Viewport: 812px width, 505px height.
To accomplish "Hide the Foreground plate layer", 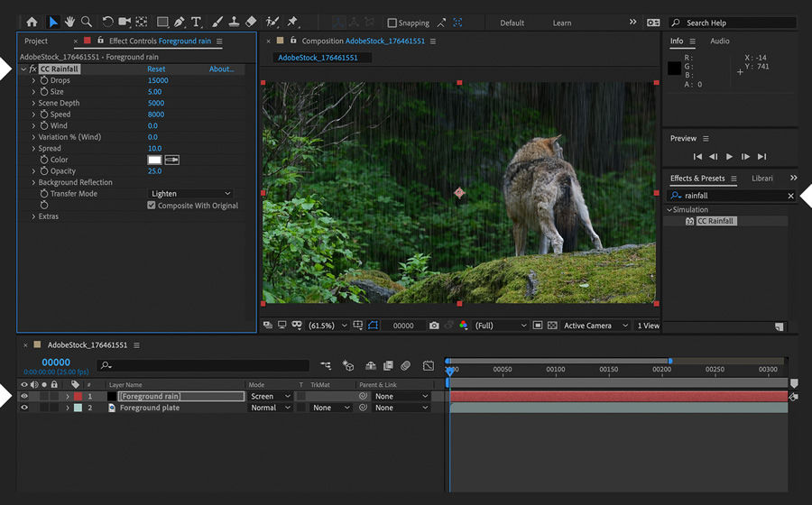I will click(x=24, y=408).
